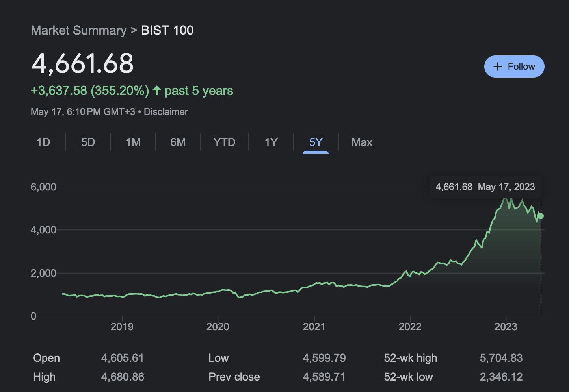The image size is (569, 392).
Task: Click the green data point marker on chart
Action: pos(541,216)
